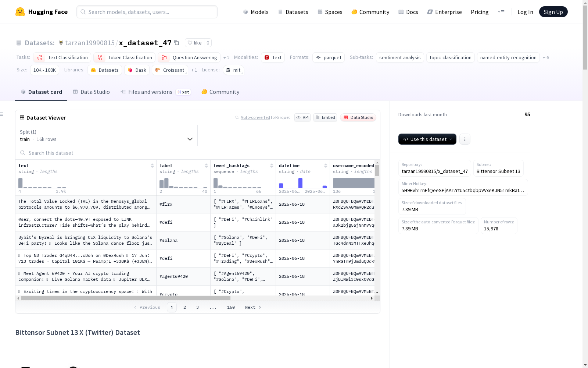The width and height of the screenshot is (588, 368).
Task: Click the heart like icon
Action: [x=190, y=43]
